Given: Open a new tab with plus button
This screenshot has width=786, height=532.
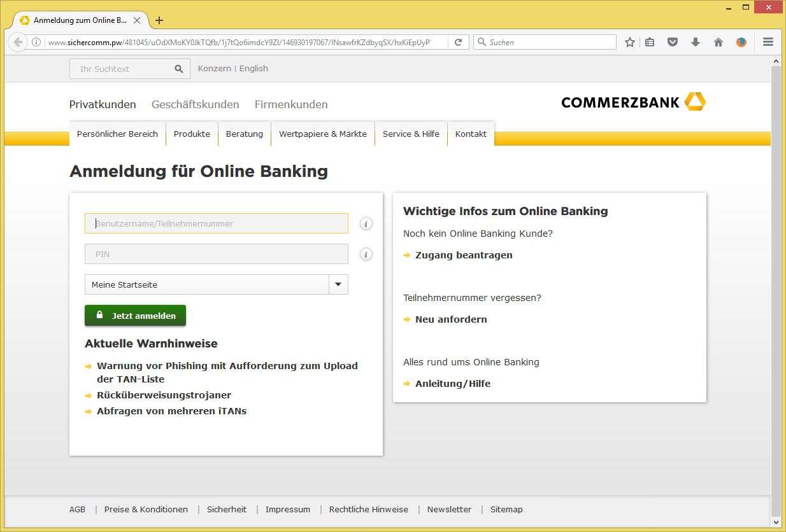Looking at the screenshot, I should [x=159, y=20].
